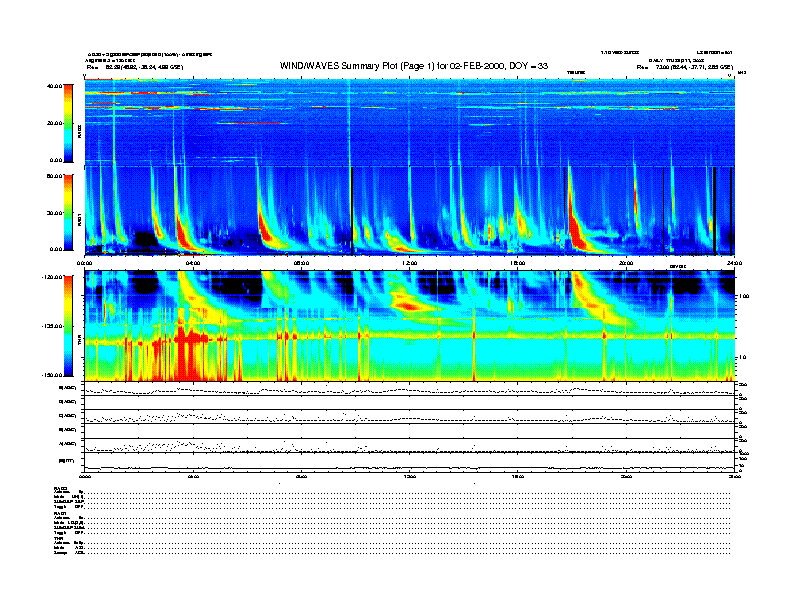Click the top line-plot row label beneath TNR
This screenshot has width=792, height=612.
point(68,388)
